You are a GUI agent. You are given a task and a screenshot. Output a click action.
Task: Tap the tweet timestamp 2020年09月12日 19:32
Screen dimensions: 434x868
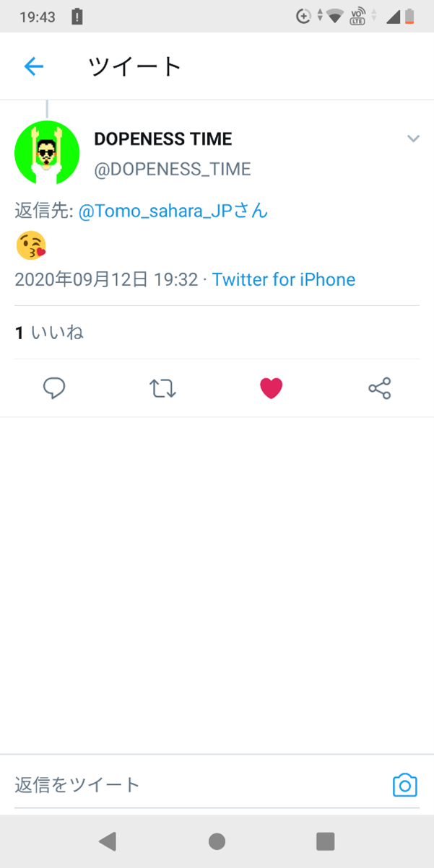[x=106, y=280]
